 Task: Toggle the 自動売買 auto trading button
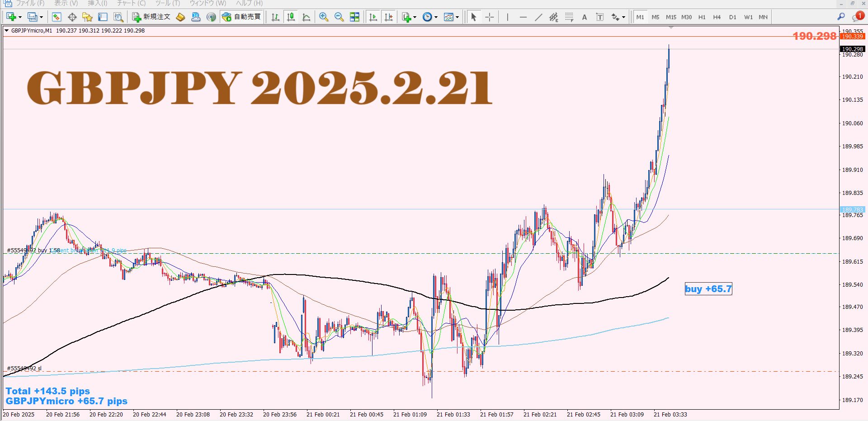[241, 17]
